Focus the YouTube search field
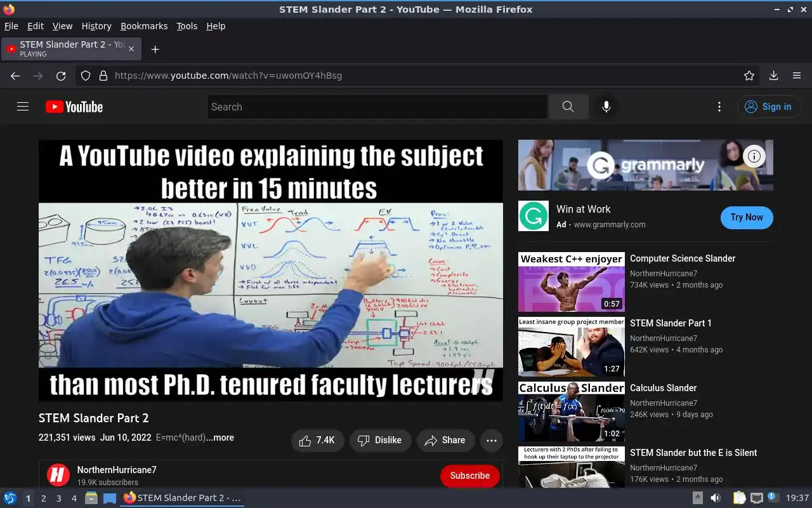This screenshot has width=812, height=508. coord(377,107)
